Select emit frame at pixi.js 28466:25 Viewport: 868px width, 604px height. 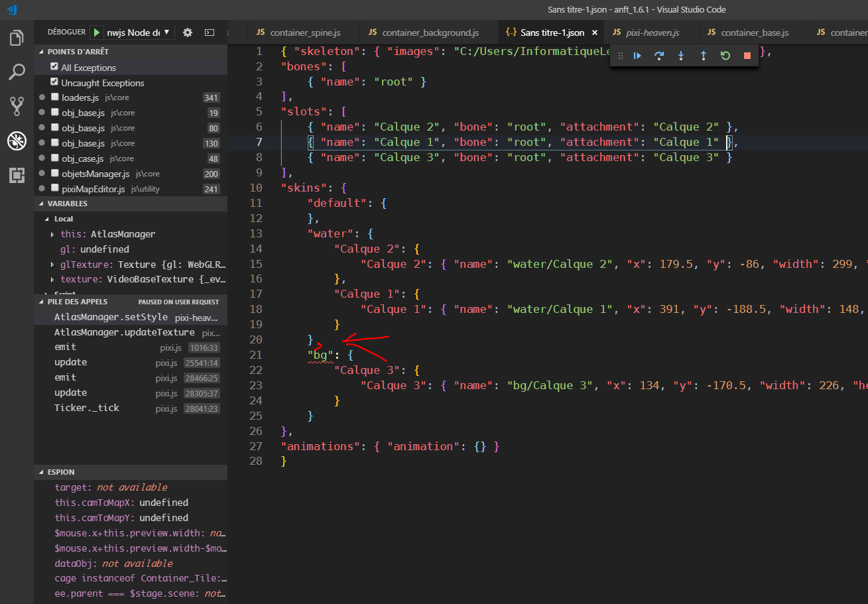[131, 377]
